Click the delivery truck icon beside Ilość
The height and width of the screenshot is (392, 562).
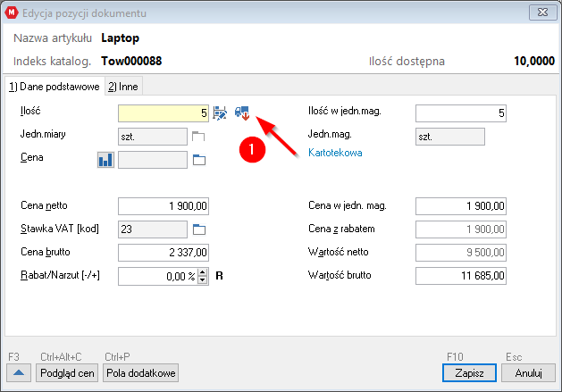pyautogui.click(x=241, y=113)
